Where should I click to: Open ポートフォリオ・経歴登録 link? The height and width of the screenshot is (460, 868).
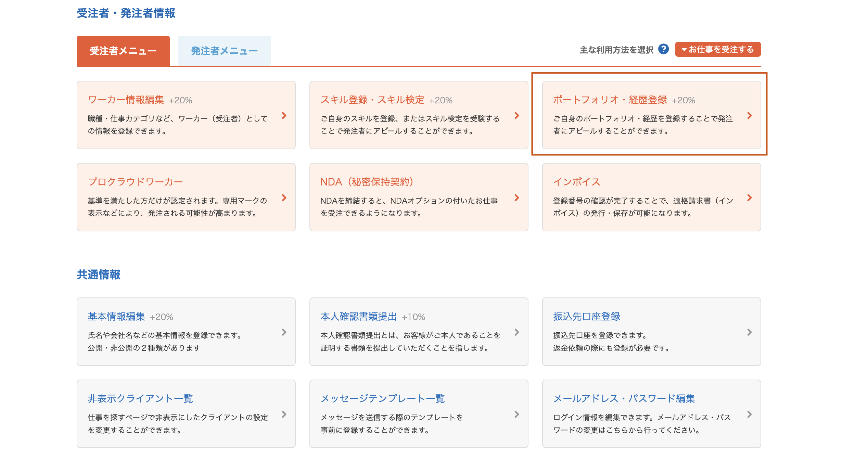pos(610,100)
